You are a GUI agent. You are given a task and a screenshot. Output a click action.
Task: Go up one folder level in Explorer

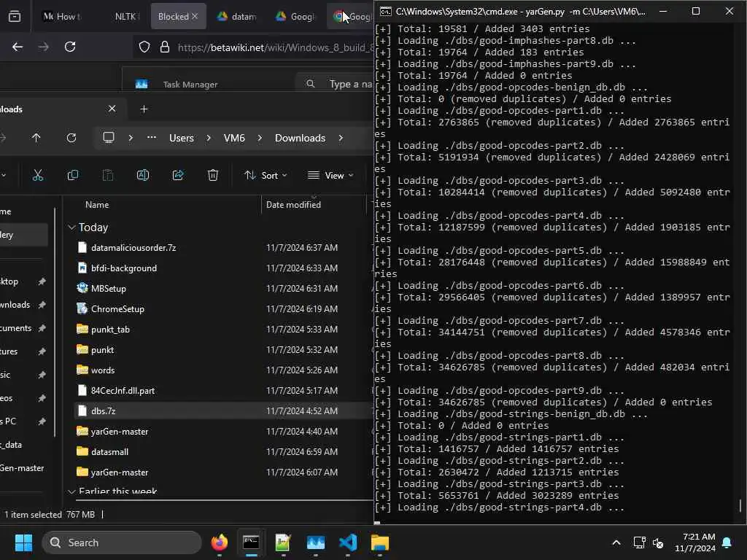[36, 138]
